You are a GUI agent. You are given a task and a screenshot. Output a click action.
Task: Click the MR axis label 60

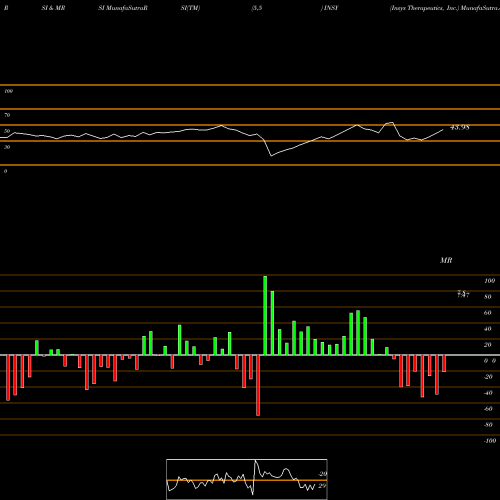pyautogui.click(x=488, y=313)
